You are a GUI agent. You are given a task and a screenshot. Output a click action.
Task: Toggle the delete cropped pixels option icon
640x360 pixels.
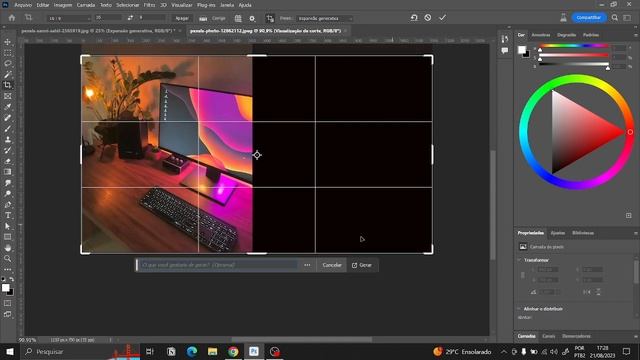tap(270, 18)
